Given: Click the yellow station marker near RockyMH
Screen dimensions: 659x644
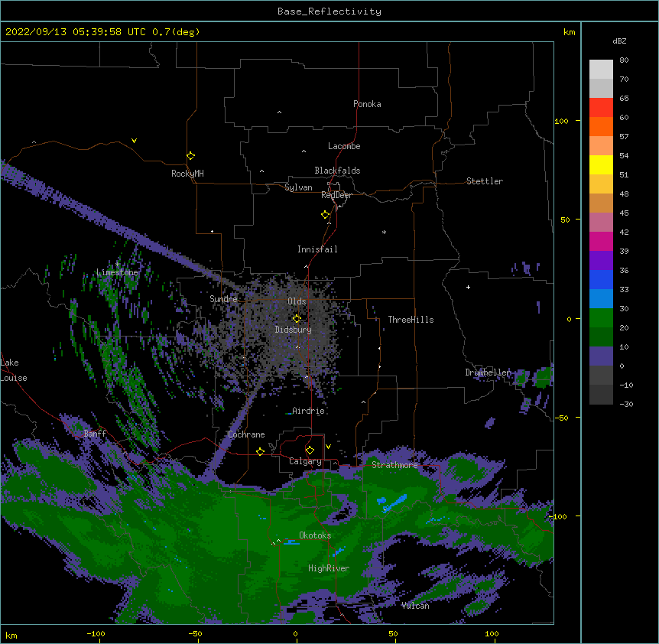Looking at the screenshot, I should coord(190,156).
